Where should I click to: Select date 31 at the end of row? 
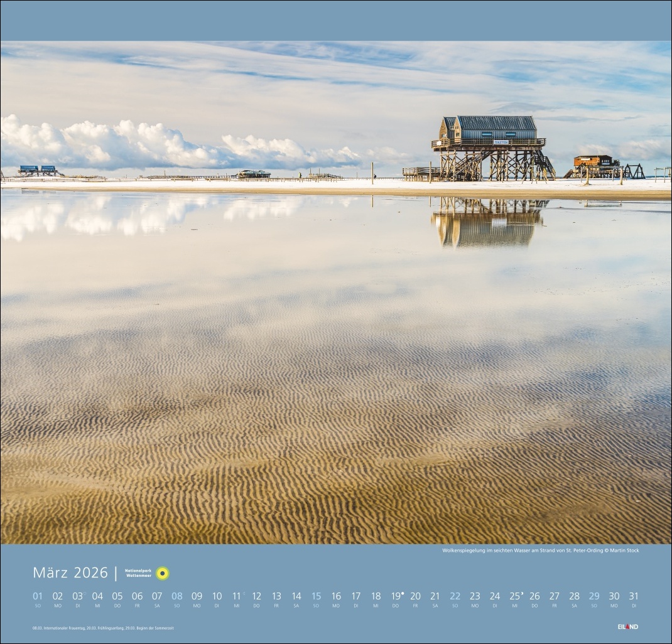tap(634, 597)
